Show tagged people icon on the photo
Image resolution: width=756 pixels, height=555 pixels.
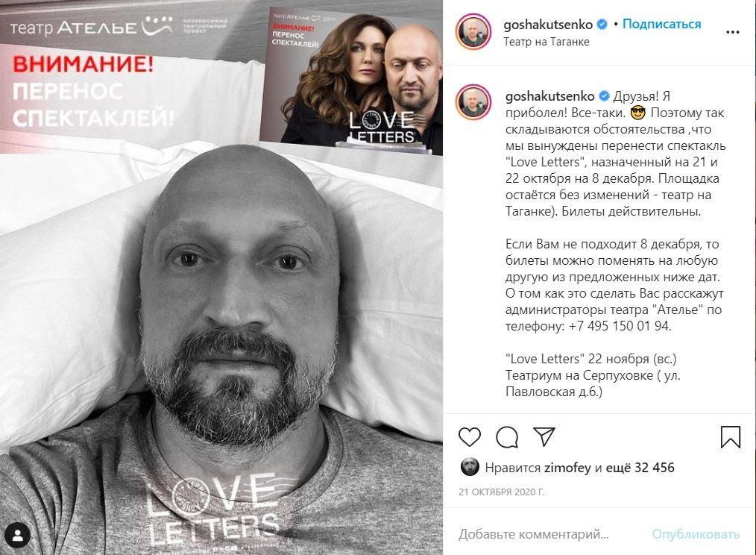(x=17, y=535)
